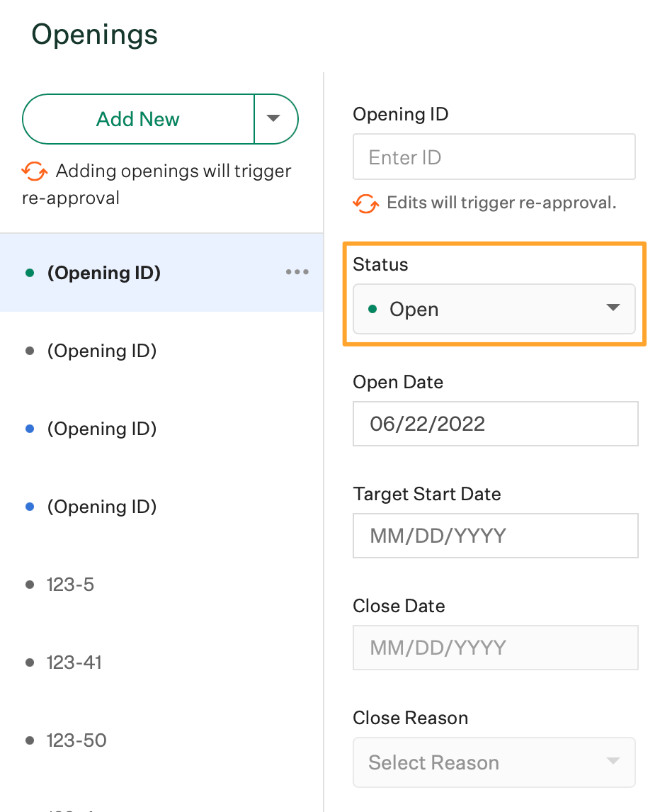Click the Openings page heading
The image size is (660, 812).
(94, 33)
